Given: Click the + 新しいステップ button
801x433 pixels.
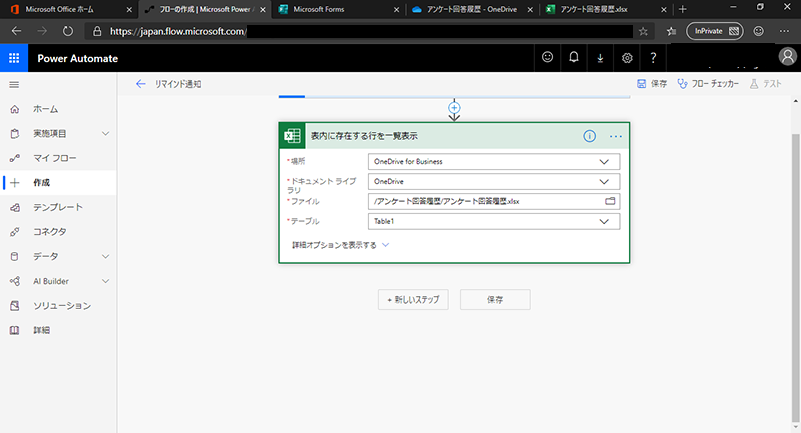Looking at the screenshot, I should pyautogui.click(x=413, y=300).
